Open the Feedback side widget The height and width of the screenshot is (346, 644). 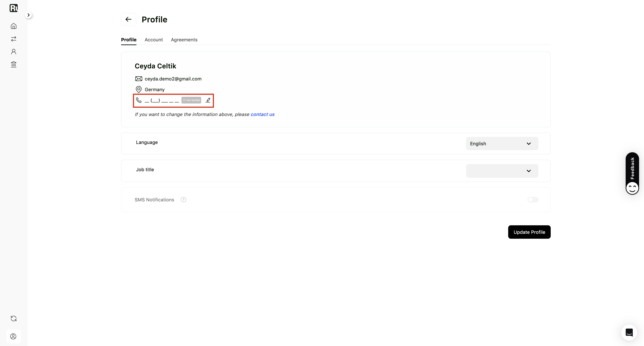tap(632, 173)
